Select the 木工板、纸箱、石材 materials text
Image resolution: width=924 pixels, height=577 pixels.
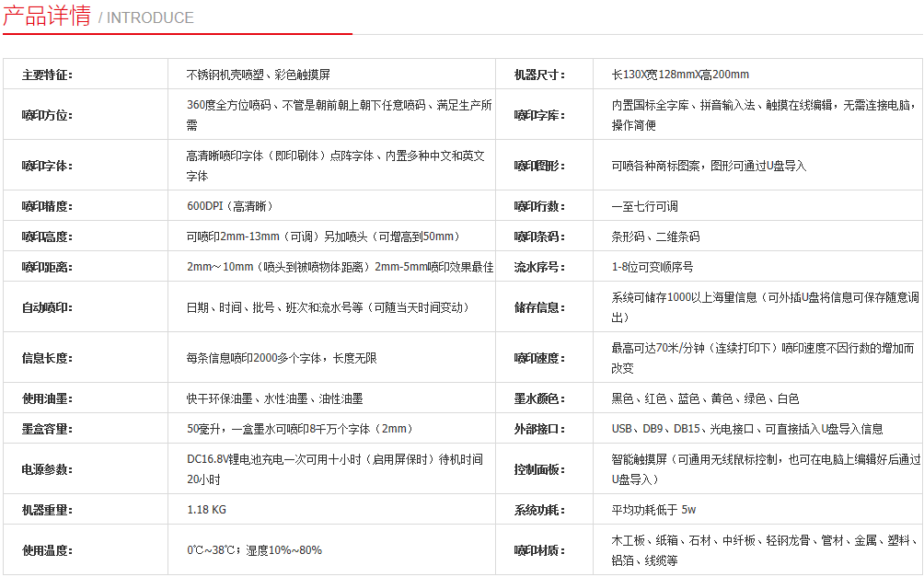coord(766,550)
